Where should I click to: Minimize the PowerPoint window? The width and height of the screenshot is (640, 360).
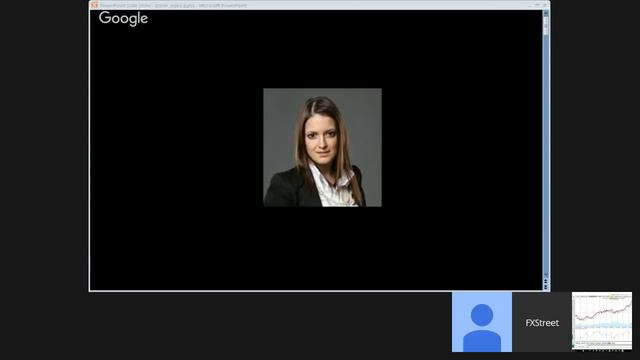pyautogui.click(x=530, y=5)
